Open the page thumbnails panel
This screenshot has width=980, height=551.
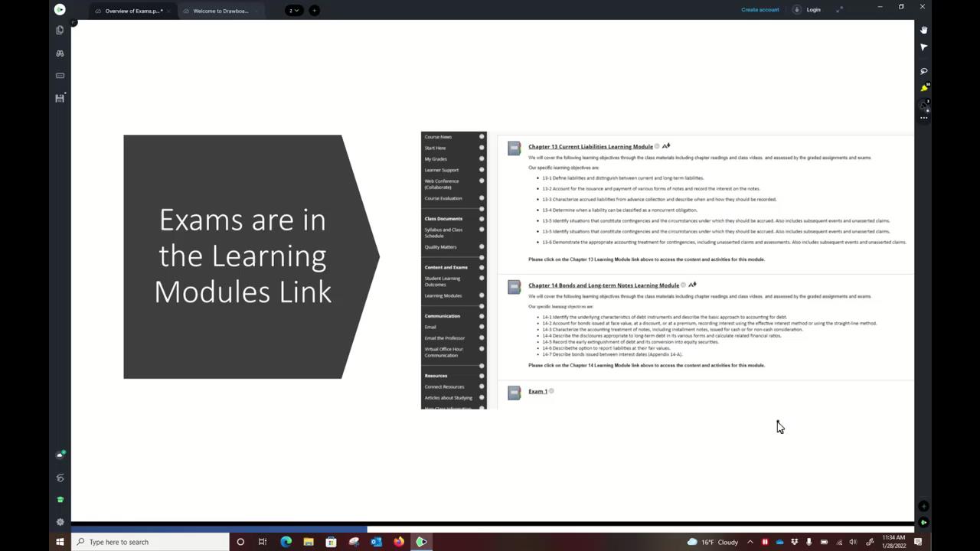tap(60, 30)
